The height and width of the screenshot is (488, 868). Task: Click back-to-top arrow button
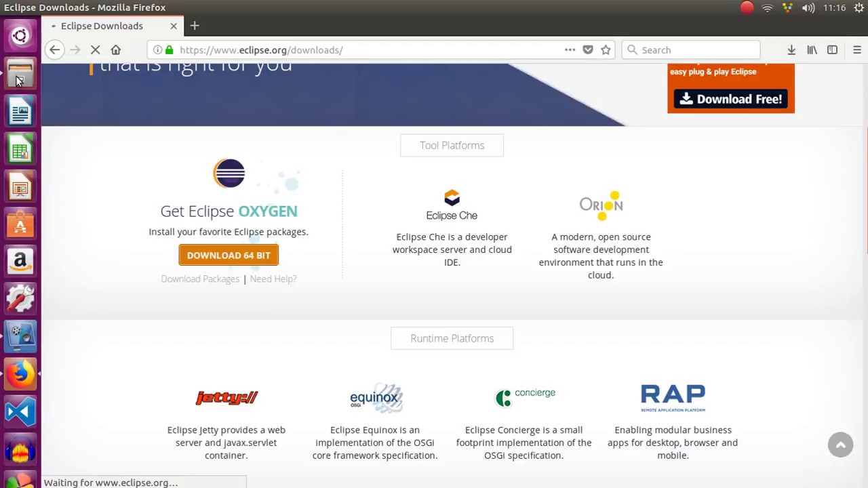coord(840,445)
